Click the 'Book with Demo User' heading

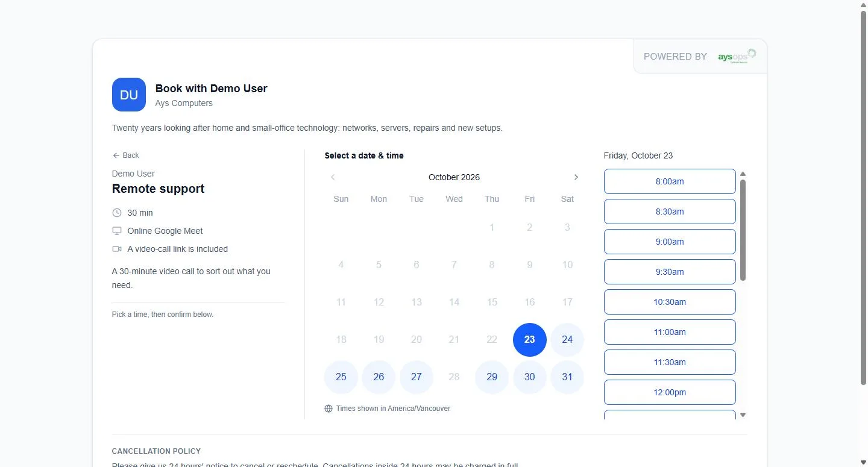tap(212, 89)
